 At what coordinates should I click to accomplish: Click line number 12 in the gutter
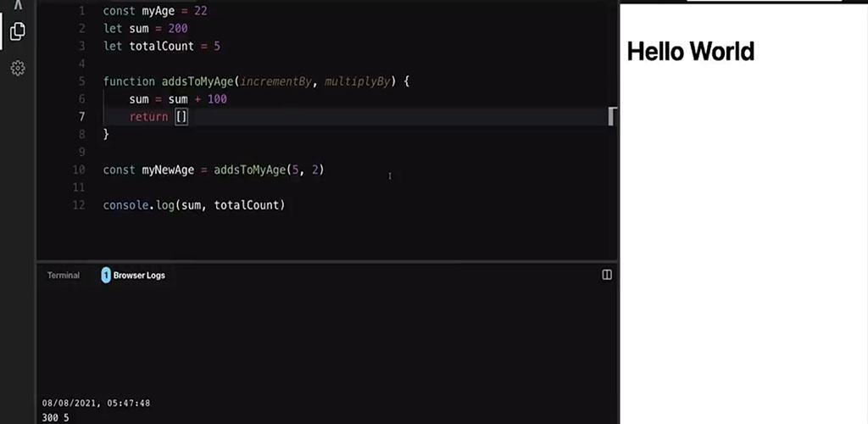79,205
